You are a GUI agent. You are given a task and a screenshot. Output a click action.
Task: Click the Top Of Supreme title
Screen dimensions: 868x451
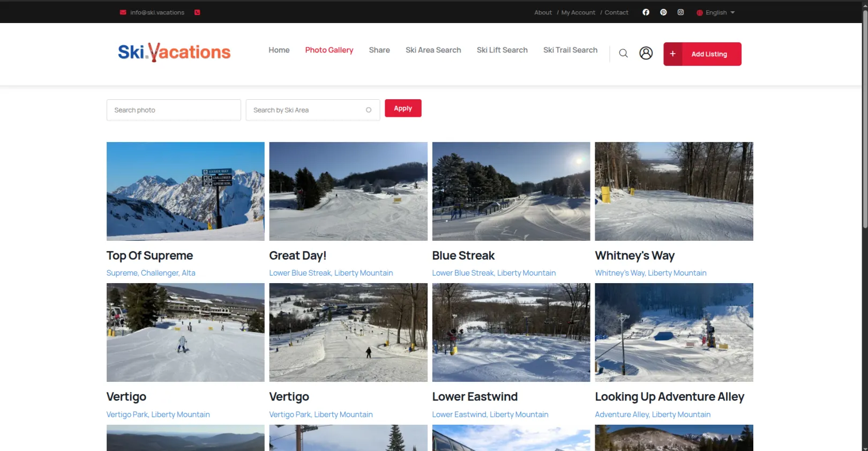pos(149,256)
